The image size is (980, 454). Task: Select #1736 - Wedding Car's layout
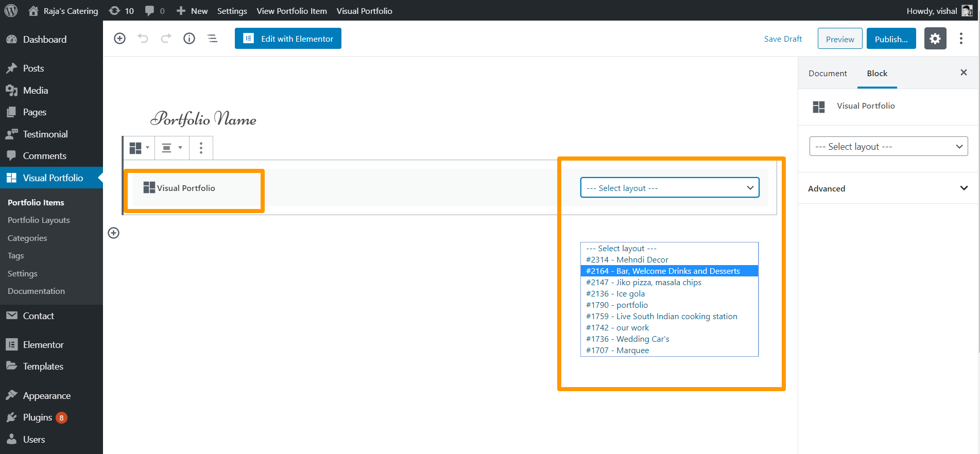click(669, 339)
